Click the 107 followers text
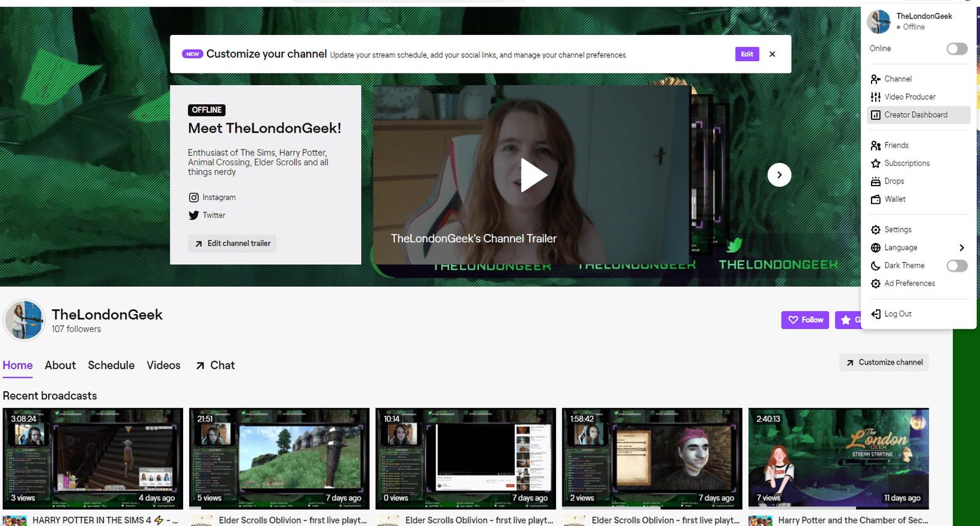 pos(77,329)
